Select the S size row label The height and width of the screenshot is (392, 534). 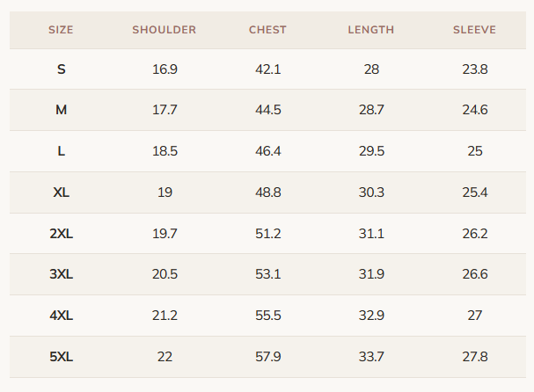click(62, 69)
